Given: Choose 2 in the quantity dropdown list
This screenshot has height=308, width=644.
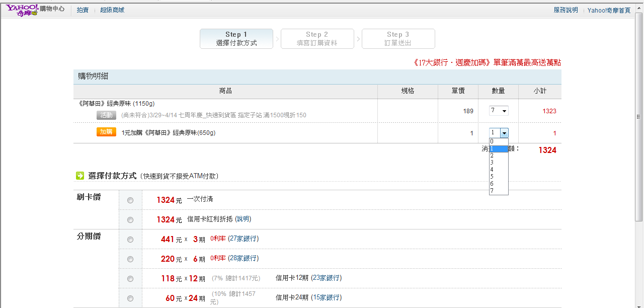Looking at the screenshot, I should click(x=499, y=156).
